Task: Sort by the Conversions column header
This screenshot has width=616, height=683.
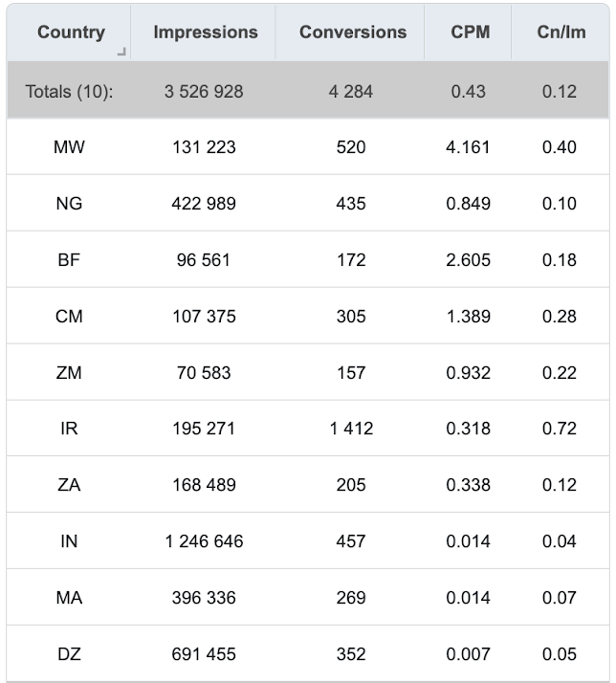Action: (x=353, y=32)
